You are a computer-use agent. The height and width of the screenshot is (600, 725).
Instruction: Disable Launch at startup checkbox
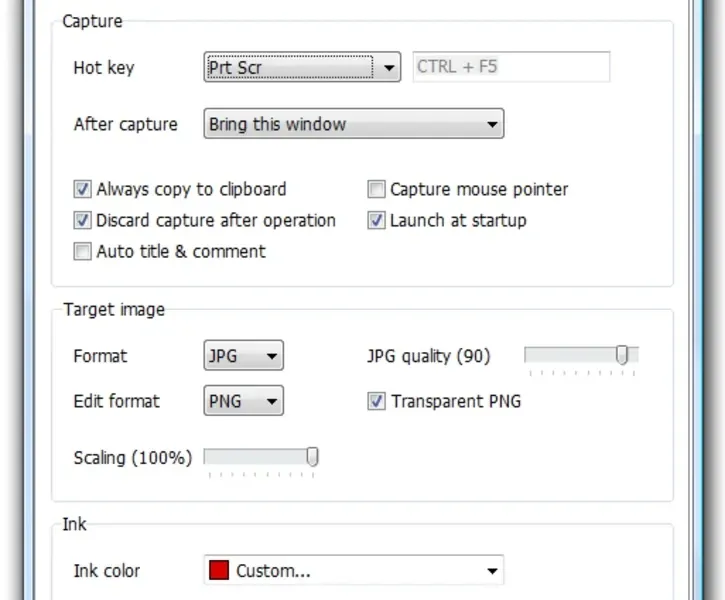[376, 220]
